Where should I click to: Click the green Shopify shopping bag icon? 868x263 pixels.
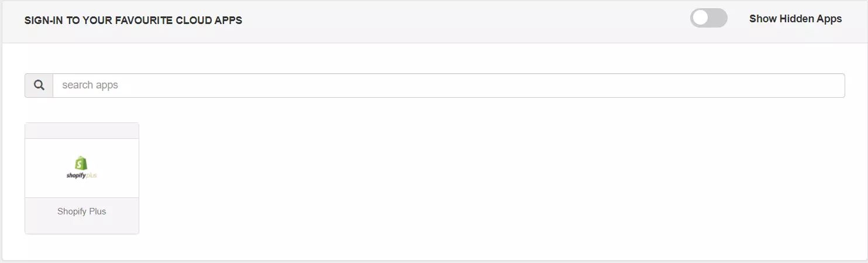(81, 163)
